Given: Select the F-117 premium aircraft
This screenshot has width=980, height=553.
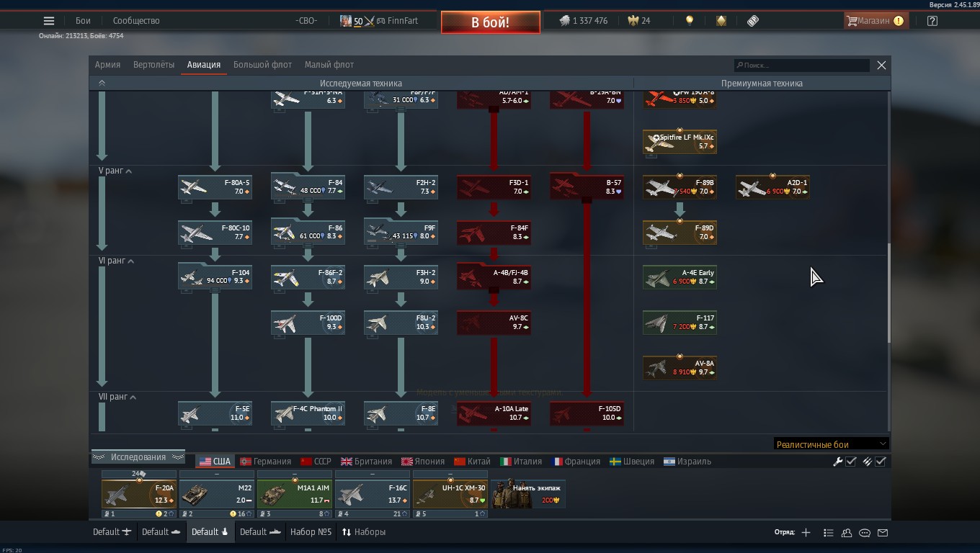Looking at the screenshot, I should (x=680, y=323).
